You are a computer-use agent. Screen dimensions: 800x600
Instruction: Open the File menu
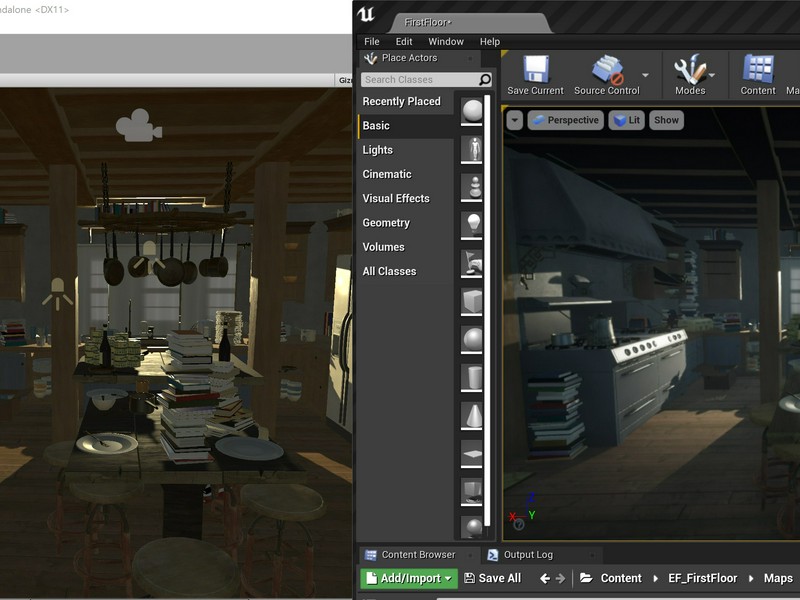371,41
